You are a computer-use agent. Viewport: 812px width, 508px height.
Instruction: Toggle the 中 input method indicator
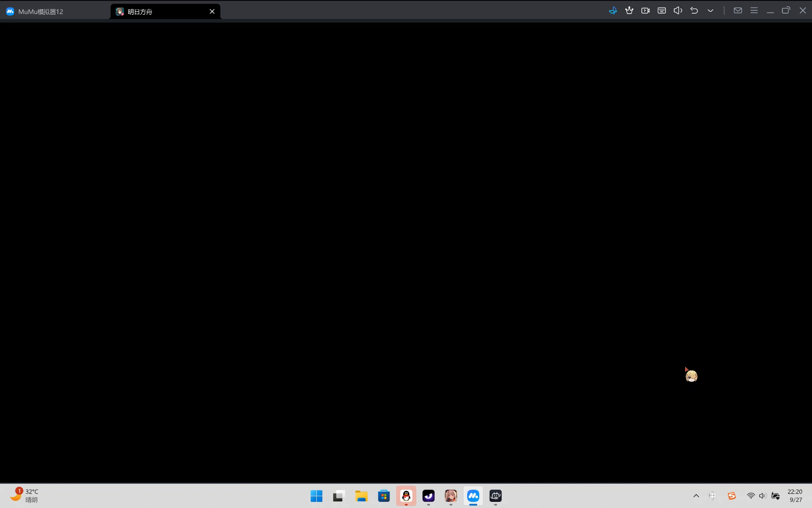712,496
